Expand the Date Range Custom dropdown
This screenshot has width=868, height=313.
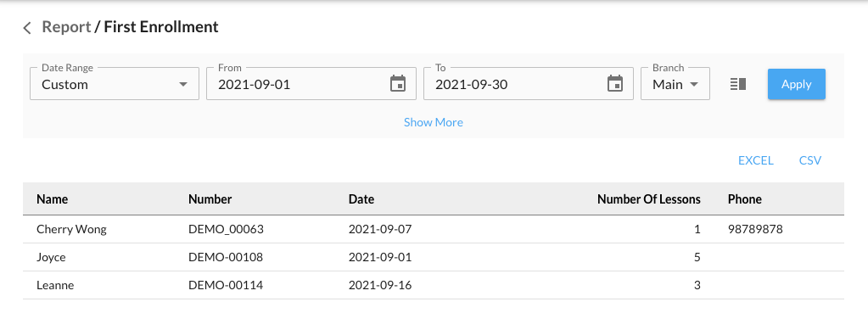pos(115,84)
